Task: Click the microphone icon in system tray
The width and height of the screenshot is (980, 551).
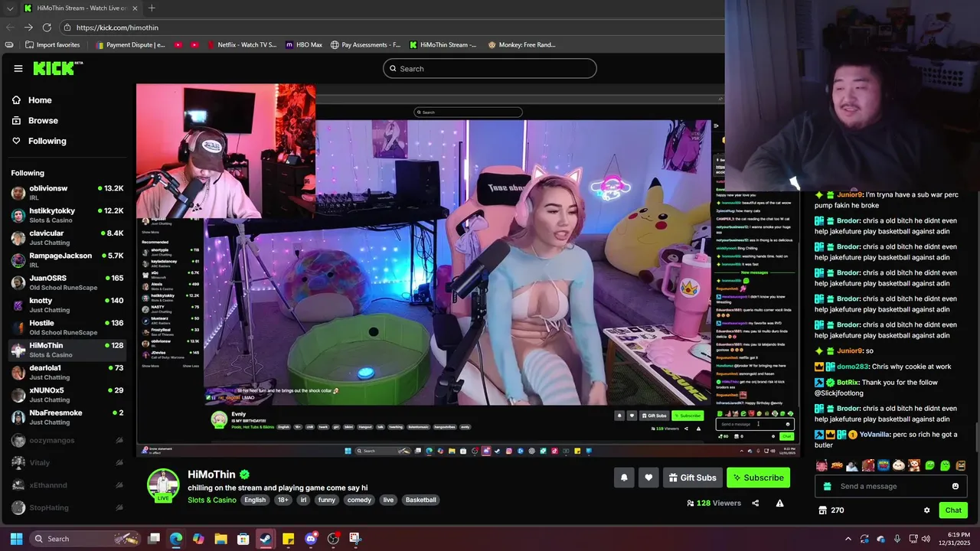Action: coord(897,539)
